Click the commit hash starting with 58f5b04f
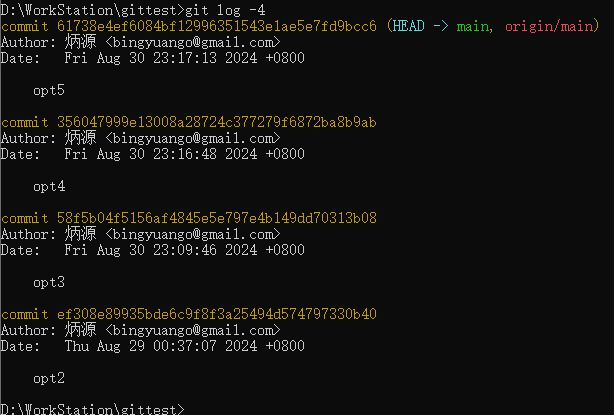Image resolution: width=614 pixels, height=415 pixels. 217,218
